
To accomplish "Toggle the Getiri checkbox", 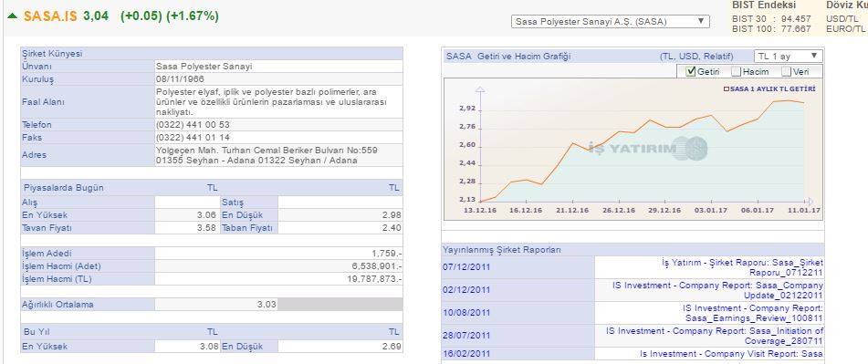I will pos(690,71).
